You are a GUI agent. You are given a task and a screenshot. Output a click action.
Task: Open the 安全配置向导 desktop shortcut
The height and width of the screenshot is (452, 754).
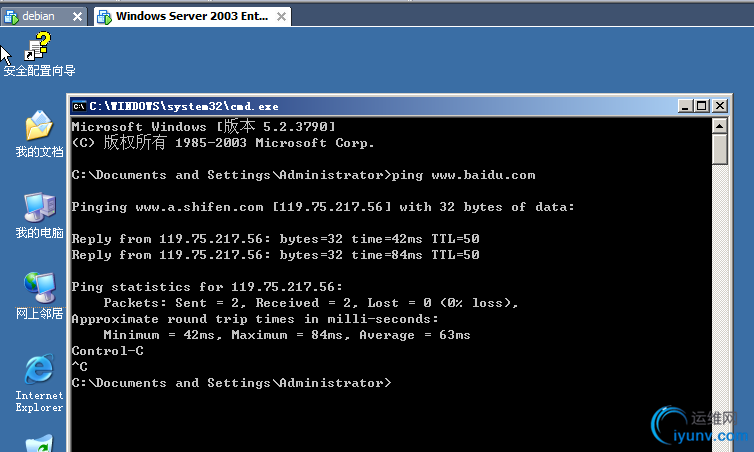coord(38,54)
